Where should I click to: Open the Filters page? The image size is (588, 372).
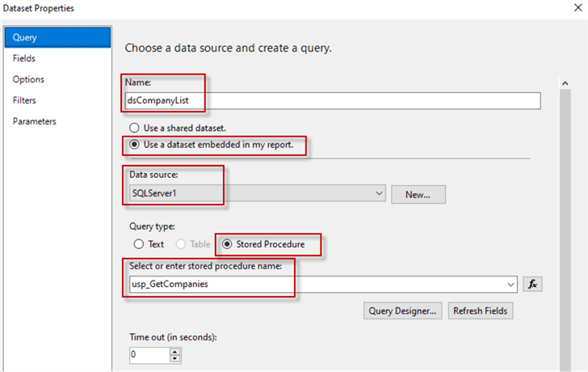[25, 100]
